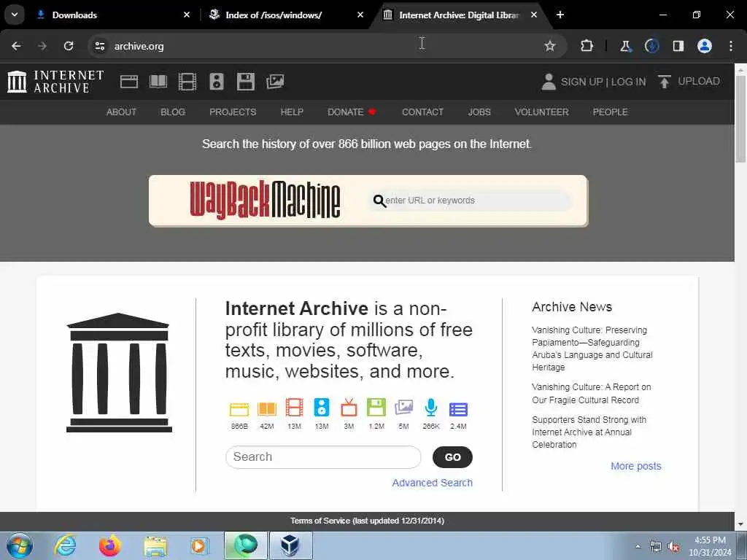This screenshot has width=747, height=560.
Task: Open the Texts book icon in top navigation
Action: 158,82
